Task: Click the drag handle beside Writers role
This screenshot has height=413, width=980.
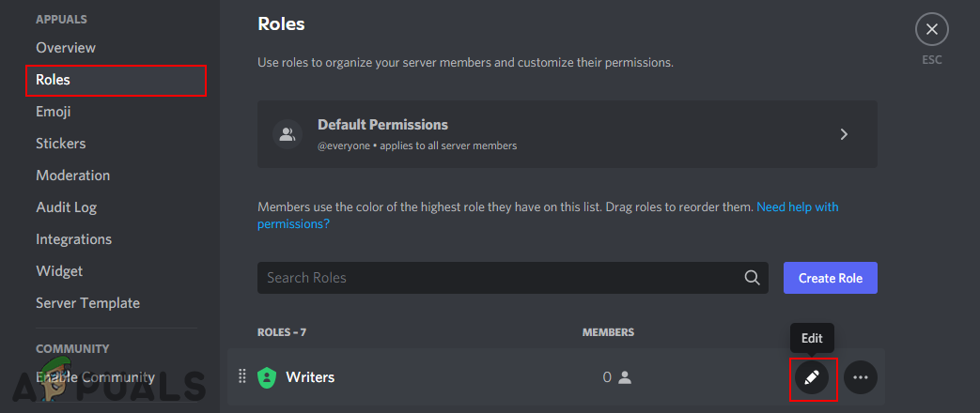Action: click(241, 376)
